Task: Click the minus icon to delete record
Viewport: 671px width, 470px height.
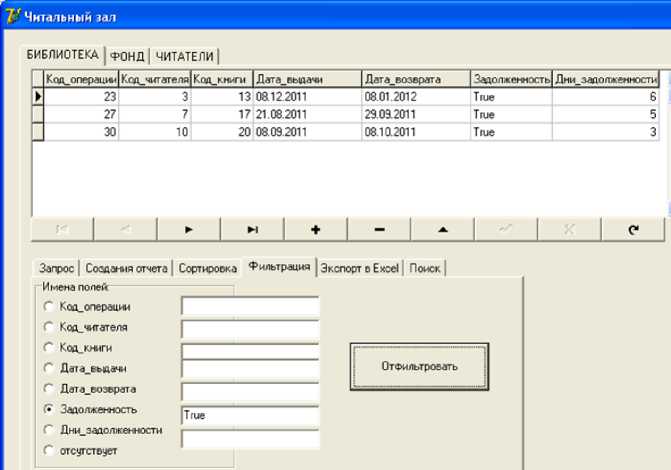Action: point(379,229)
